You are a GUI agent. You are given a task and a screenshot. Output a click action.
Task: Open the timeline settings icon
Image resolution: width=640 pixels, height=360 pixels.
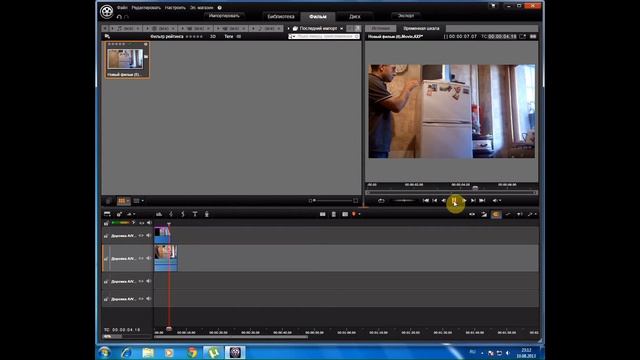(x=107, y=214)
